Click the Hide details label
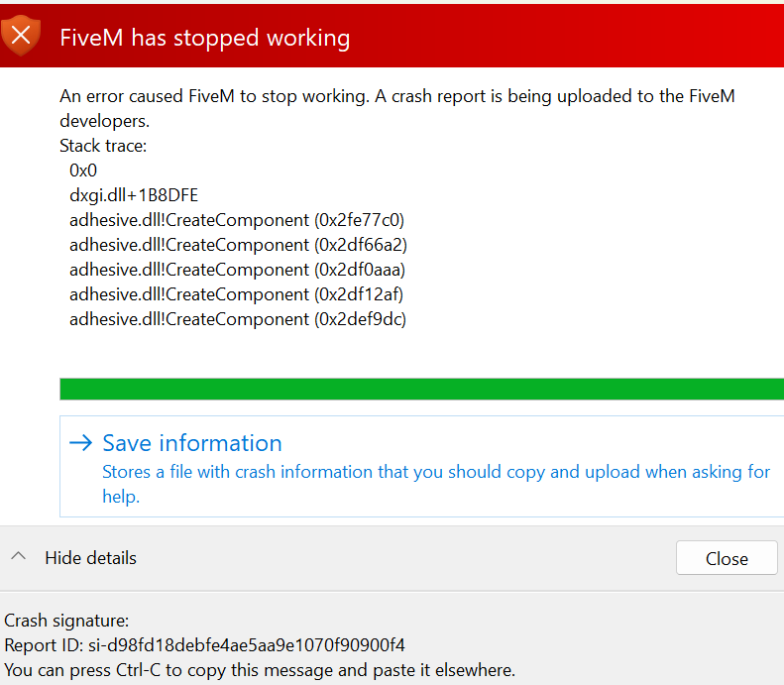784x685 pixels. coord(90,558)
